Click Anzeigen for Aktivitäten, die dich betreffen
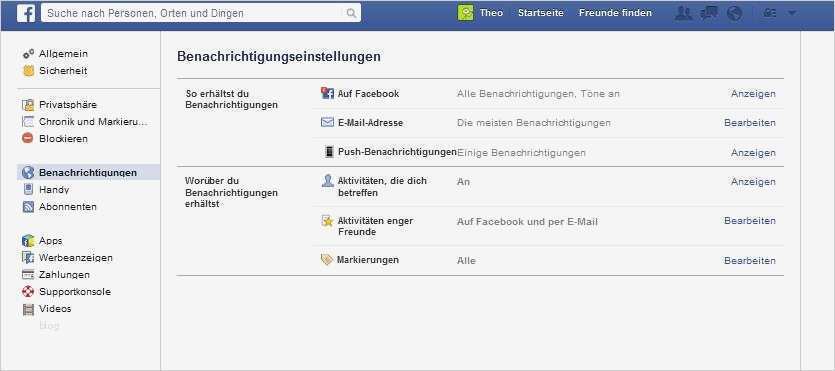The image size is (835, 371). 753,182
